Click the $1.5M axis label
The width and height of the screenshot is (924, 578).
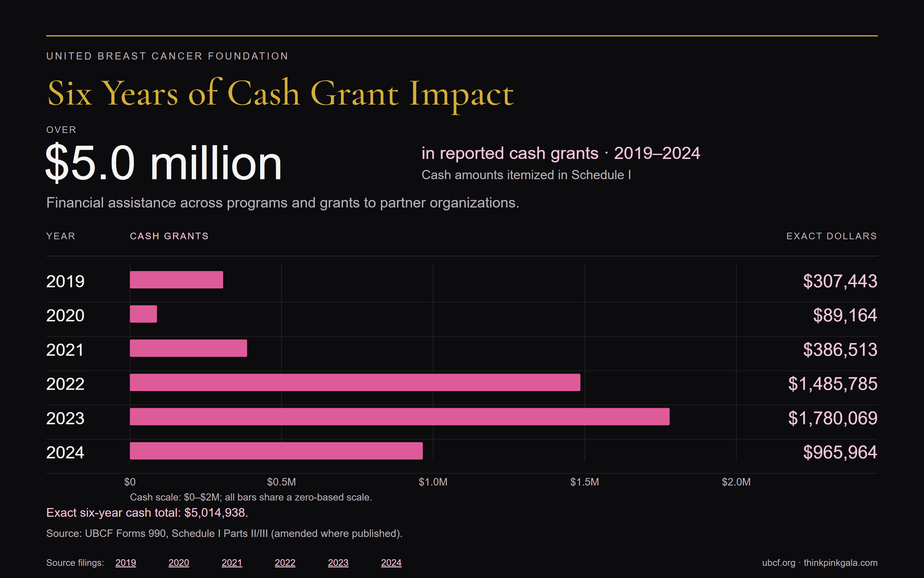[x=584, y=482]
